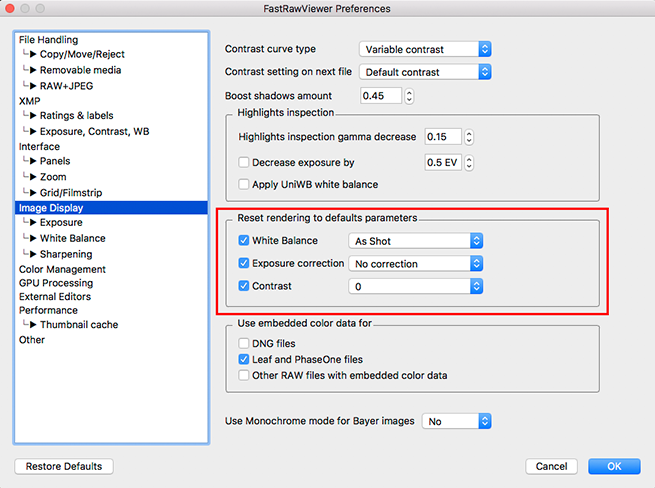The width and height of the screenshot is (655, 488).
Task: Enable Apply UniWB white balance checkbox
Action: pyautogui.click(x=244, y=184)
